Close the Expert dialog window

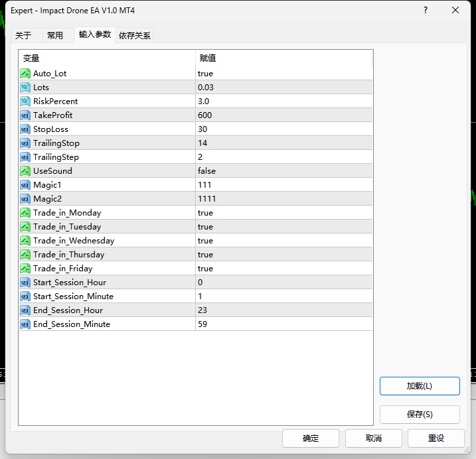tap(455, 11)
